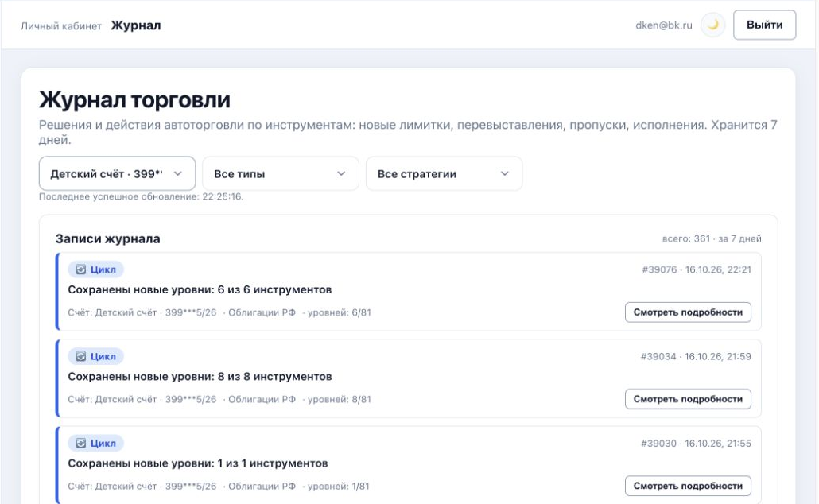Expand the Все типы dropdown
This screenshot has width=819, height=504.
pyautogui.click(x=281, y=173)
